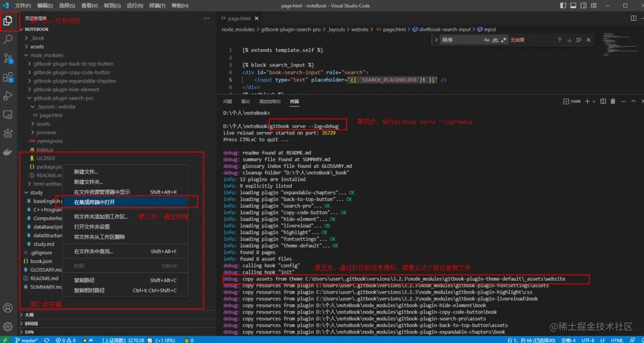Open the Explorer view in activity bar
644x343 pixels.
pos(8,21)
